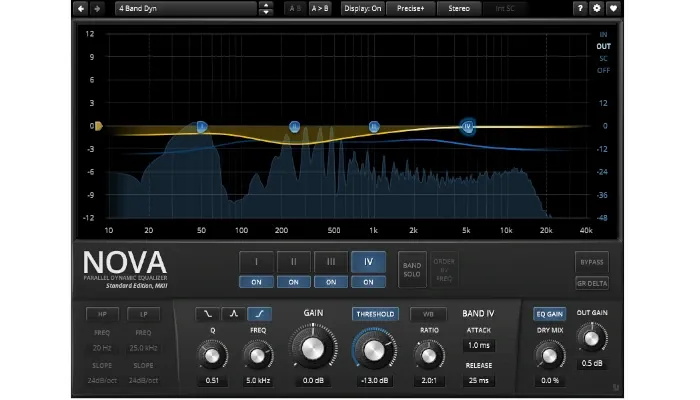Click the Q value field 0.51
The width and height of the screenshot is (700, 400).
pyautogui.click(x=212, y=381)
